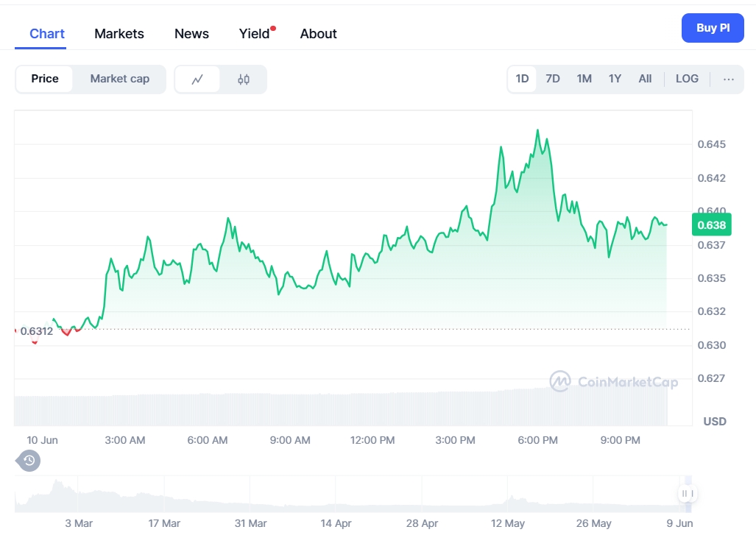Switch to line chart view icon
This screenshot has width=756, height=549.
pos(197,79)
